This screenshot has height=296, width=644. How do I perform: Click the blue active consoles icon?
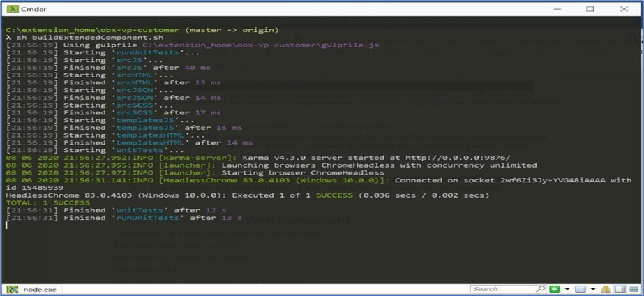pyautogui.click(x=581, y=289)
